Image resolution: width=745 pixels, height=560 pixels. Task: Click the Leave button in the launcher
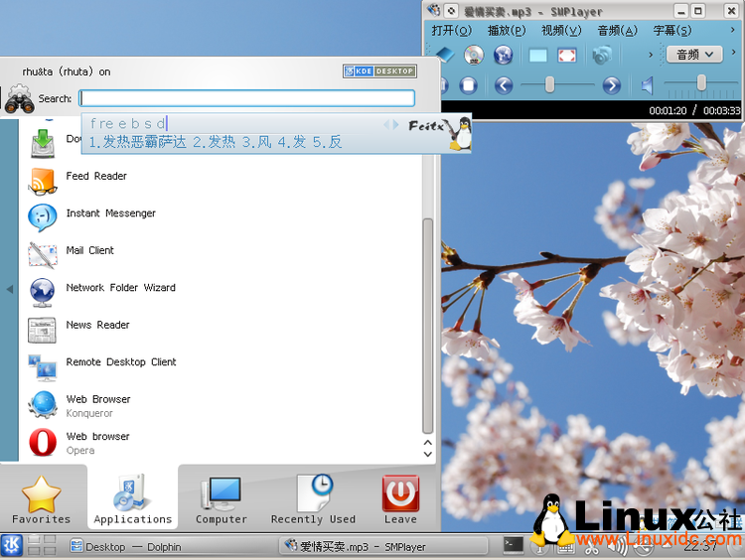[400, 499]
